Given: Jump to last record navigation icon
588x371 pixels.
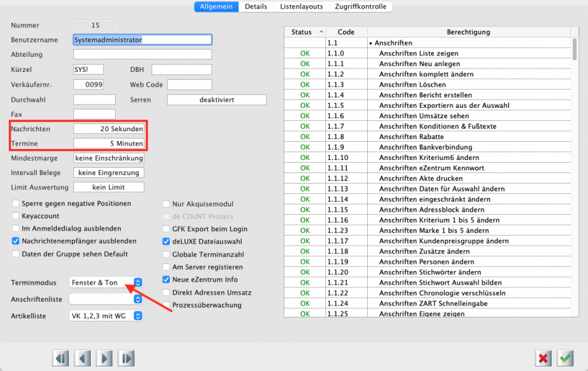Looking at the screenshot, I should (x=127, y=358).
